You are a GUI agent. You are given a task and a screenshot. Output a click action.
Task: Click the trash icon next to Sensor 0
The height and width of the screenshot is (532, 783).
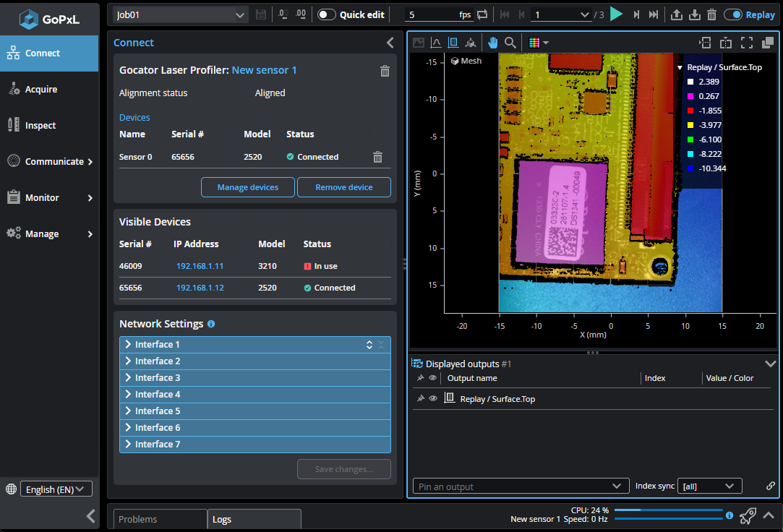[377, 157]
